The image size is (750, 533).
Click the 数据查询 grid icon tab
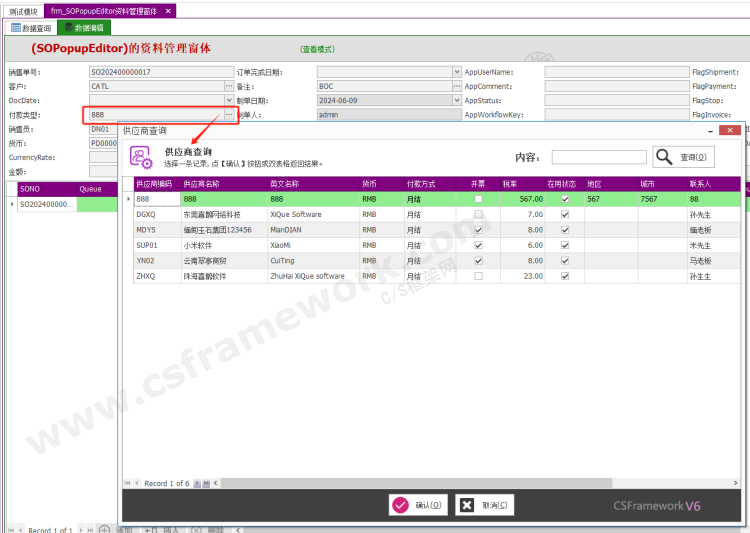(x=30, y=28)
